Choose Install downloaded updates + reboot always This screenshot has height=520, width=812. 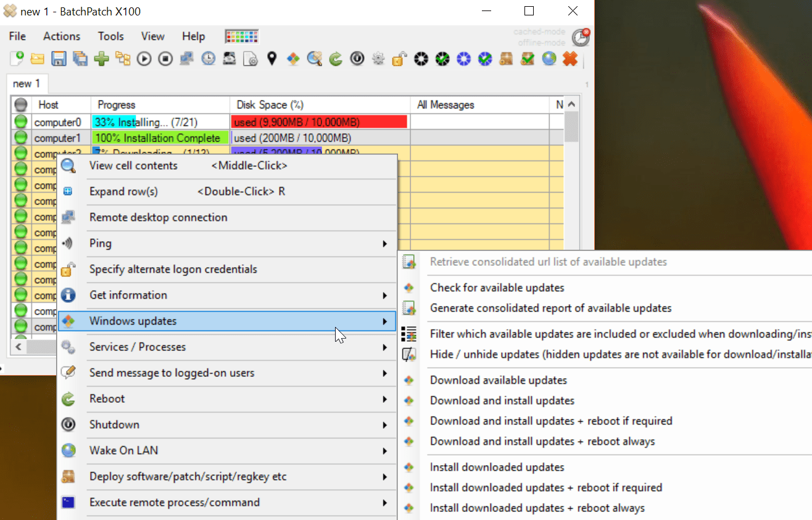click(x=605, y=508)
